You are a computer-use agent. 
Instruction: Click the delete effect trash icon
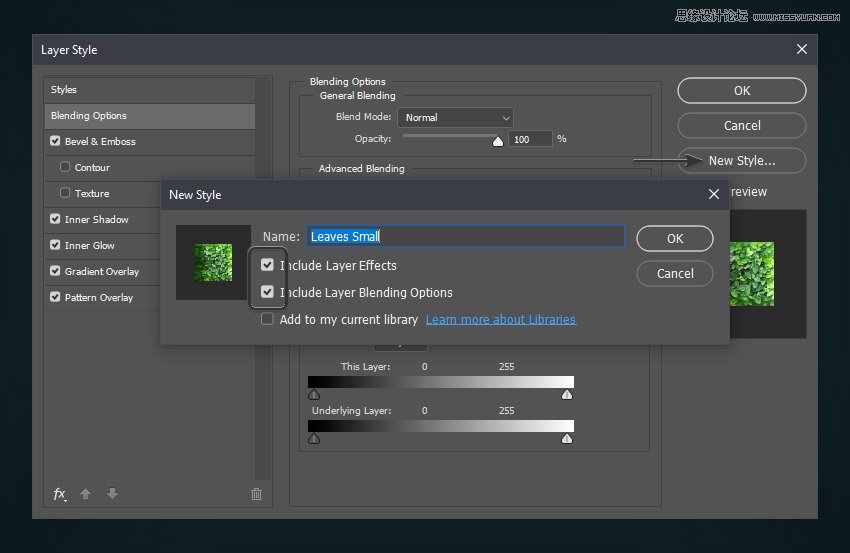coord(256,494)
